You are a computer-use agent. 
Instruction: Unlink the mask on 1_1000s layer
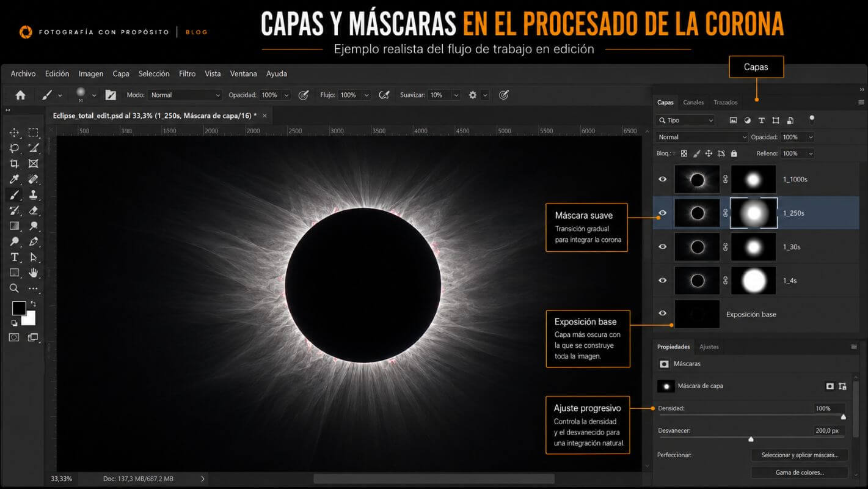pos(725,179)
